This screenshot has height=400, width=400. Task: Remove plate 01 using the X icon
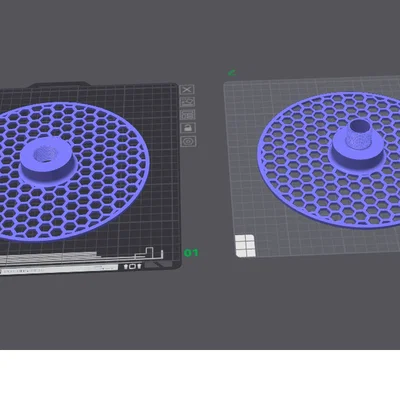click(187, 90)
